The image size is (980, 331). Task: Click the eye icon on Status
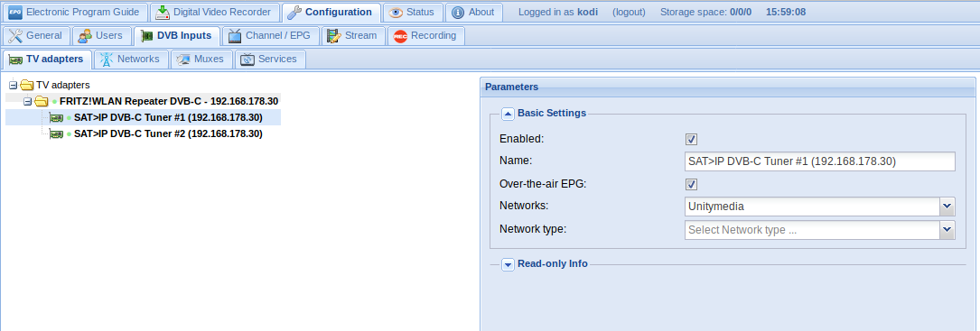point(396,12)
